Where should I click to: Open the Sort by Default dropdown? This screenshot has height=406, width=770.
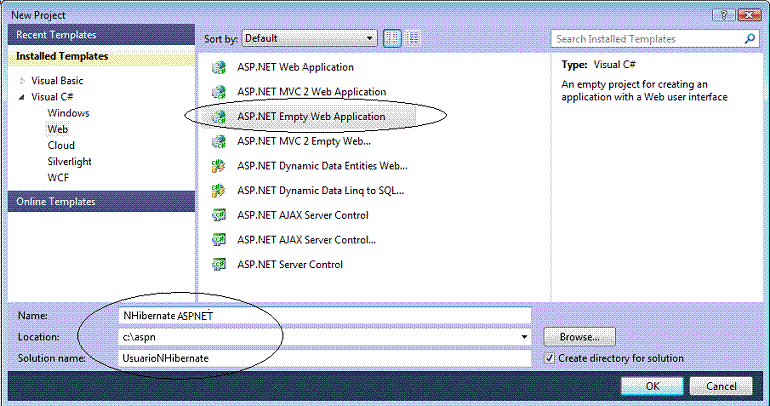click(309, 38)
